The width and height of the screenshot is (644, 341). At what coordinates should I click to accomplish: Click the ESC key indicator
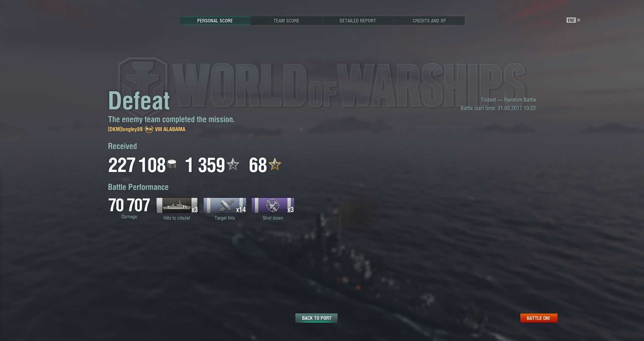click(571, 20)
